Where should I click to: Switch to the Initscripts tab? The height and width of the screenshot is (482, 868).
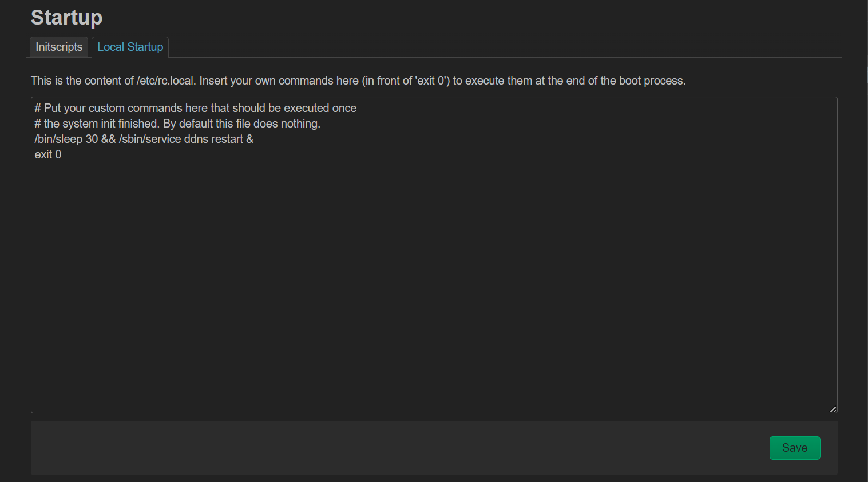59,47
